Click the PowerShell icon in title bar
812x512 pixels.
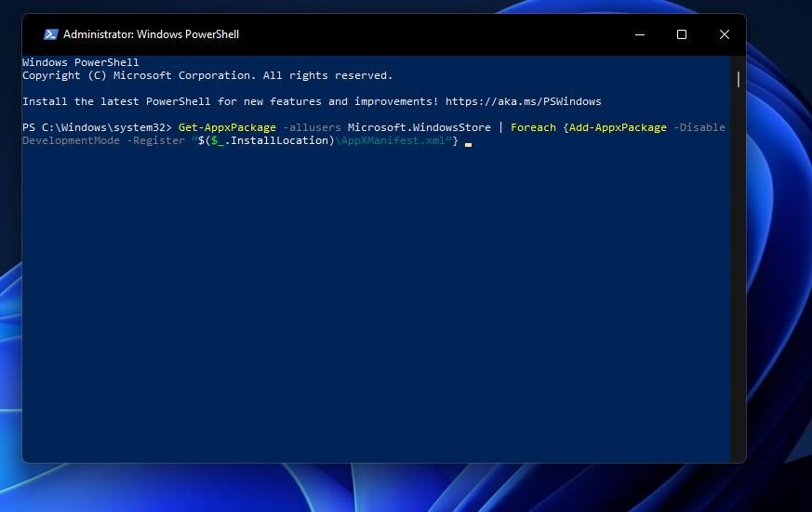pyautogui.click(x=51, y=34)
